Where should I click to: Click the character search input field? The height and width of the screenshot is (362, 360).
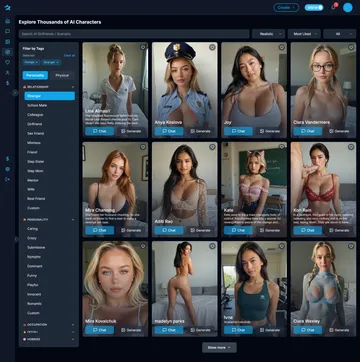[134, 34]
